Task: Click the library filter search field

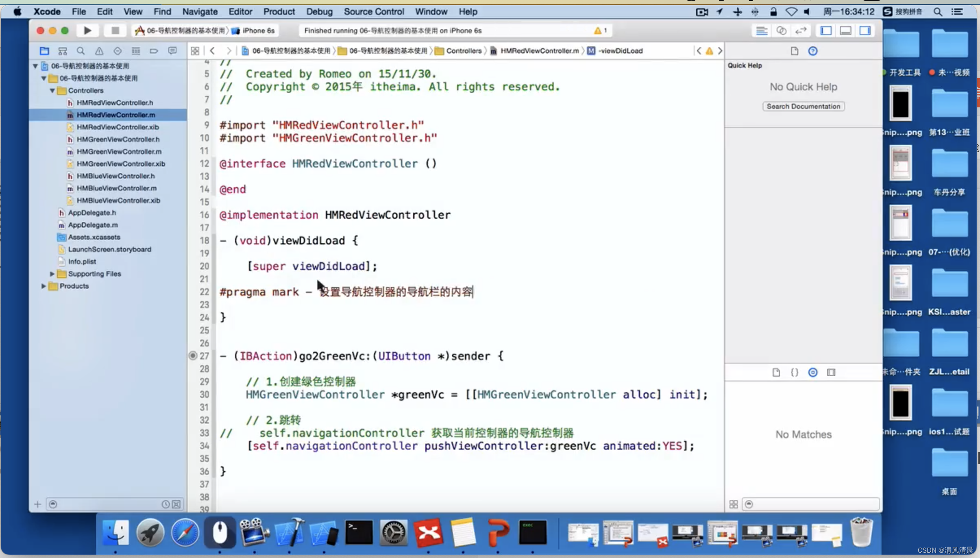Action: tap(811, 504)
